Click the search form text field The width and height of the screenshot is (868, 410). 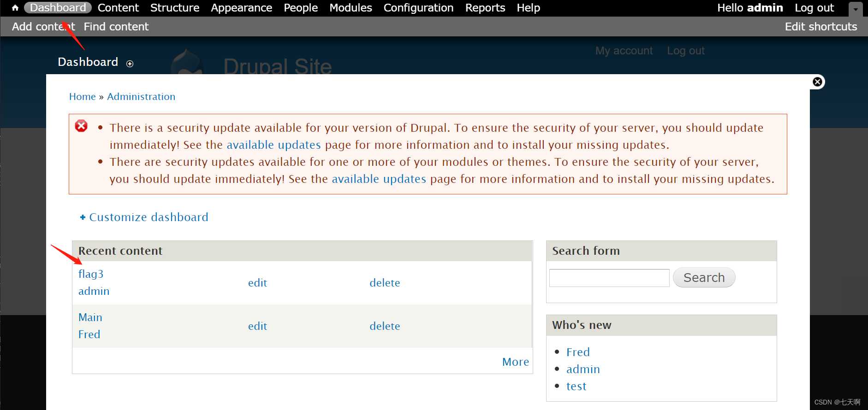pos(609,278)
